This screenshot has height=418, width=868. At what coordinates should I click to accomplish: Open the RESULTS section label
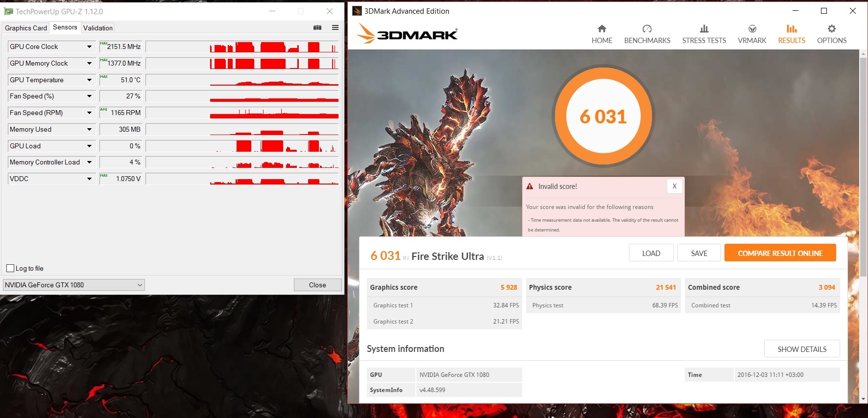[792, 41]
